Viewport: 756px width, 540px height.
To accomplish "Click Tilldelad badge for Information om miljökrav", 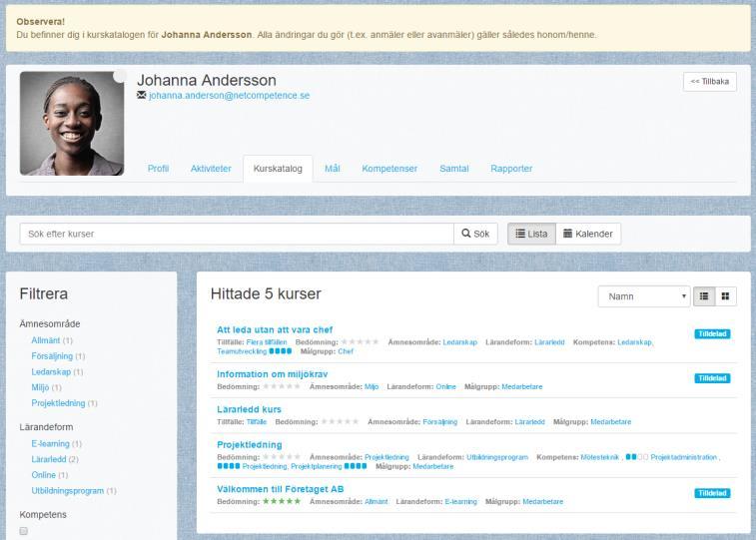I will [x=712, y=378].
